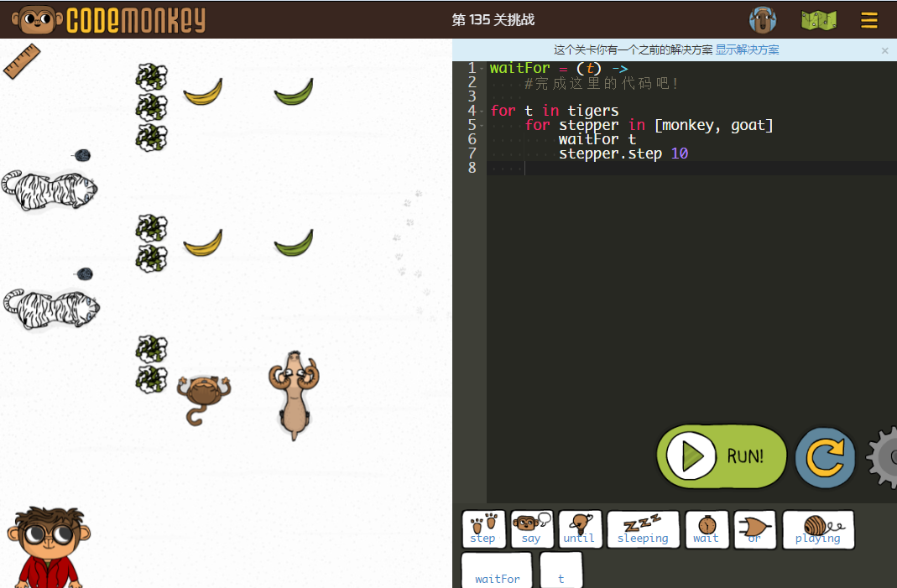This screenshot has width=897, height=588.
Task: Insert the say command block
Action: [x=531, y=529]
